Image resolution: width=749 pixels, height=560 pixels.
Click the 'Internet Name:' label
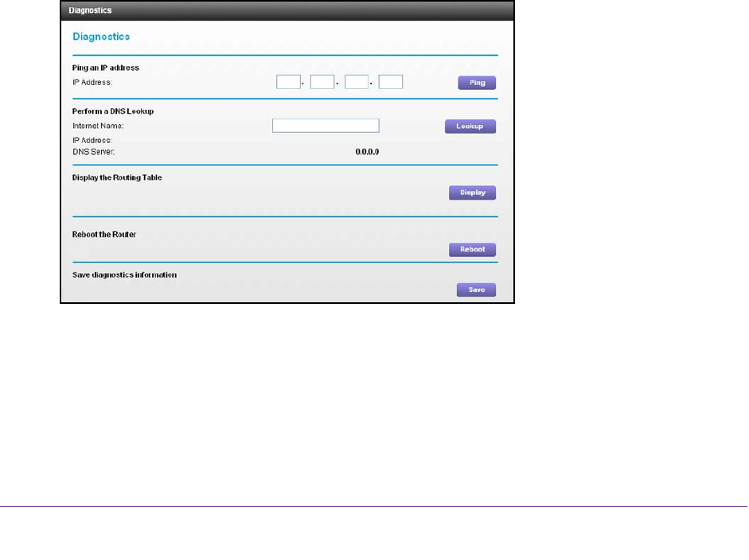click(98, 126)
